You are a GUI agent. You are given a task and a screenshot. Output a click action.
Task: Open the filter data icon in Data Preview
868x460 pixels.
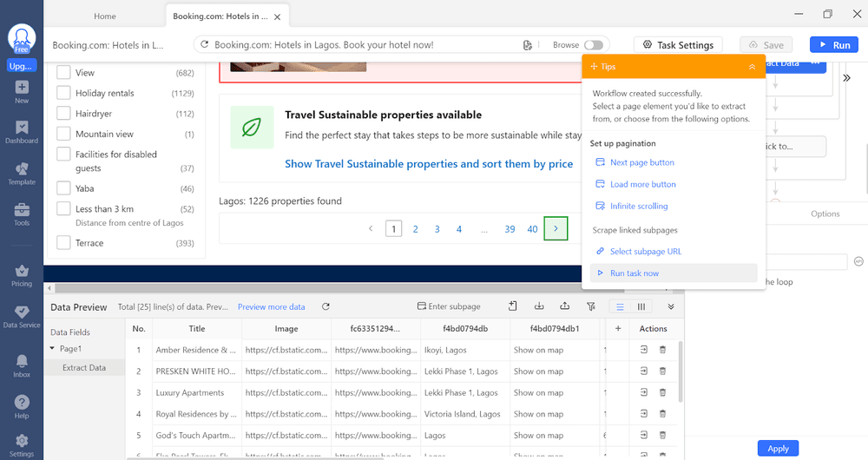590,306
